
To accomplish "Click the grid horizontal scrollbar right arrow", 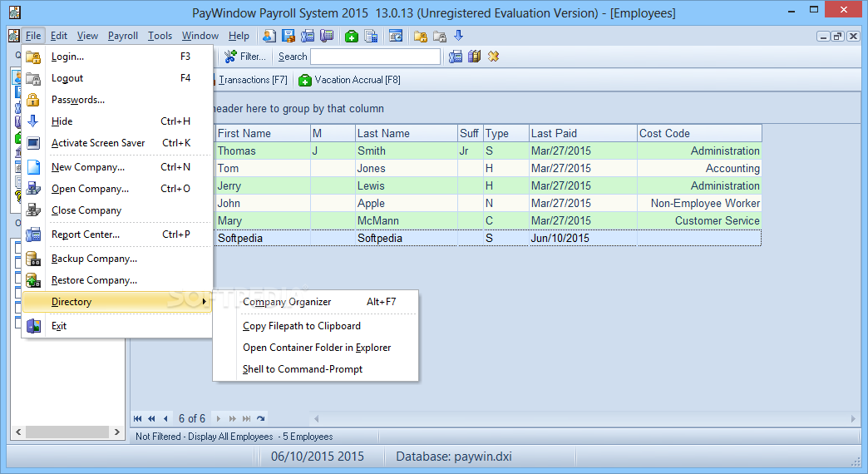I will point(853,418).
